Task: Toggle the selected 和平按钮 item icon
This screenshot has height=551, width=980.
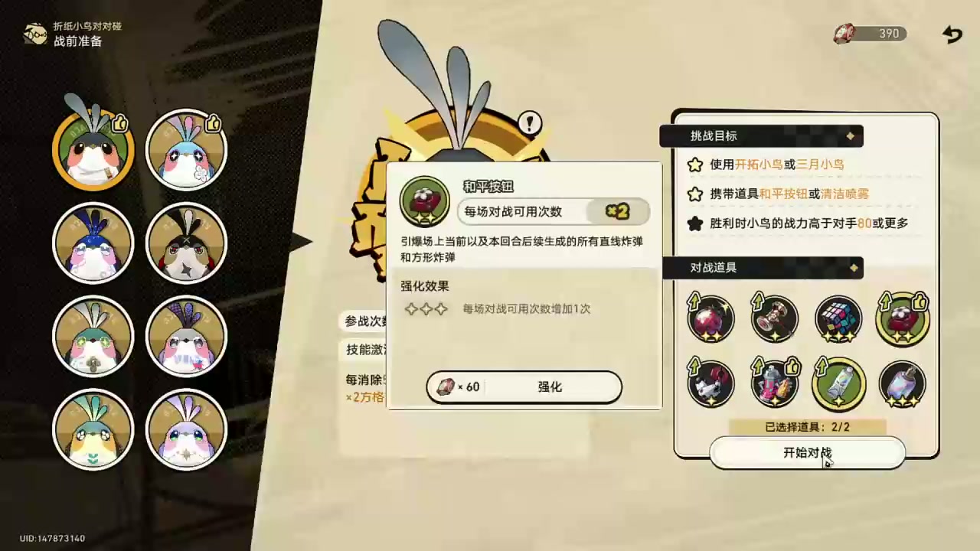Action: click(x=903, y=318)
